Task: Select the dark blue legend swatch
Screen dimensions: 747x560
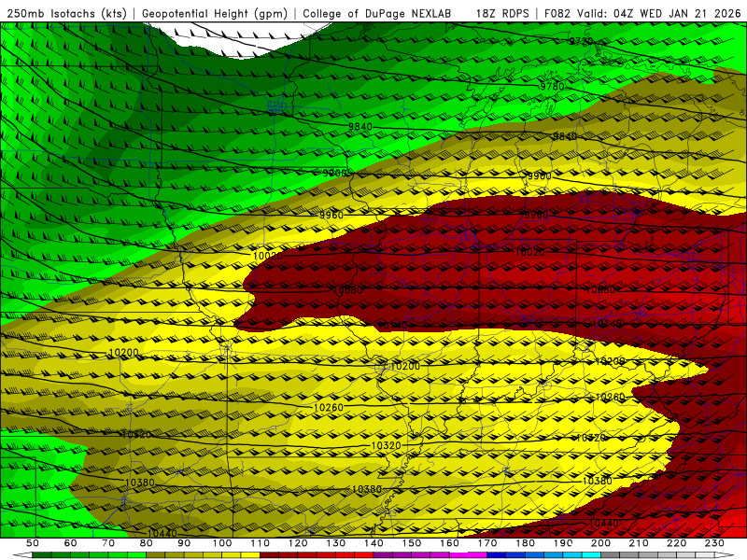Action: point(497,555)
